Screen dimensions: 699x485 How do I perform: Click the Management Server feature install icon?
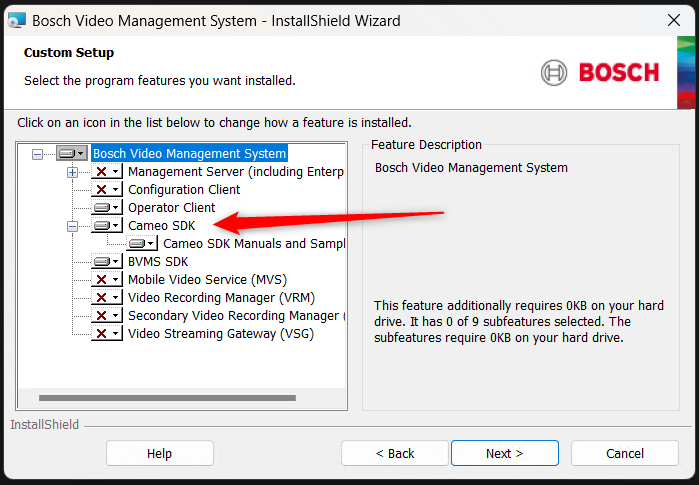[x=101, y=172]
